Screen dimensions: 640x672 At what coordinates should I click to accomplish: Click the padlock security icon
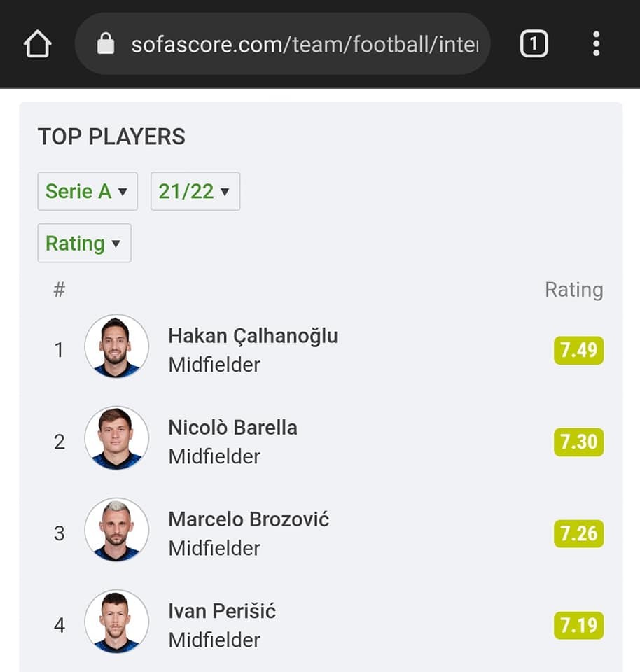click(x=105, y=45)
